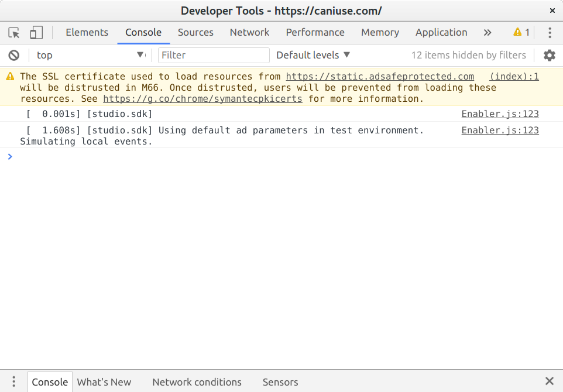Toggle the device toolbar icon
Screen dimensions: 563x392
tap(36, 33)
